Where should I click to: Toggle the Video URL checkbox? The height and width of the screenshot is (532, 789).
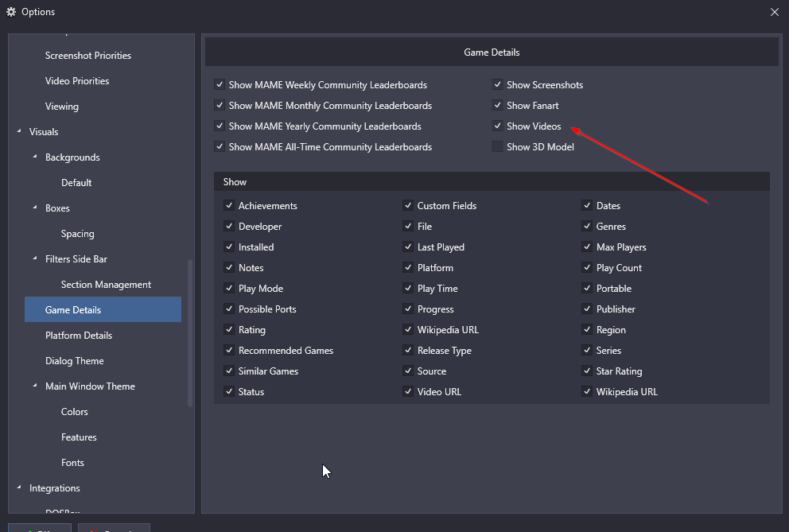pyautogui.click(x=409, y=392)
